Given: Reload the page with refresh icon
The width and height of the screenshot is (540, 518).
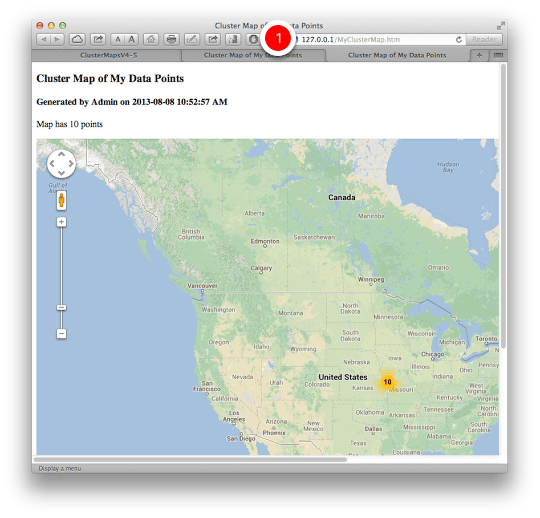Looking at the screenshot, I should [x=459, y=40].
